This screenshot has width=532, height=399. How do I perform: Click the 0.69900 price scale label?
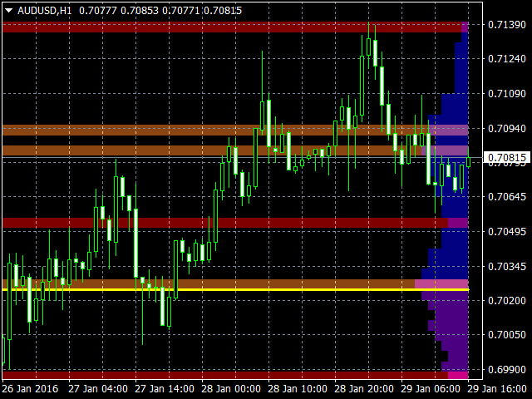[506, 369]
